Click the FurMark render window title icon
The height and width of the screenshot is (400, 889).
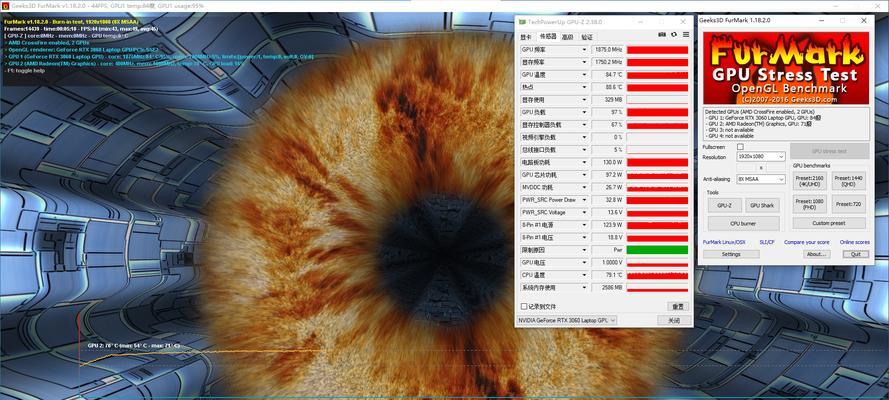pyautogui.click(x=6, y=5)
